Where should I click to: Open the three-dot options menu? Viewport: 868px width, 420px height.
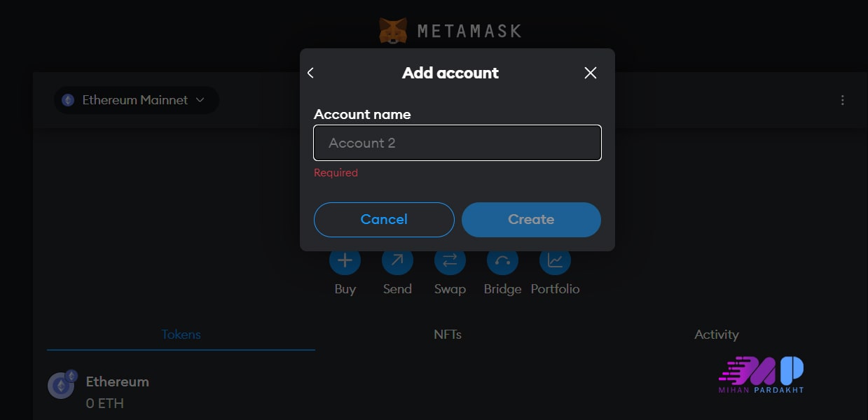pyautogui.click(x=843, y=100)
